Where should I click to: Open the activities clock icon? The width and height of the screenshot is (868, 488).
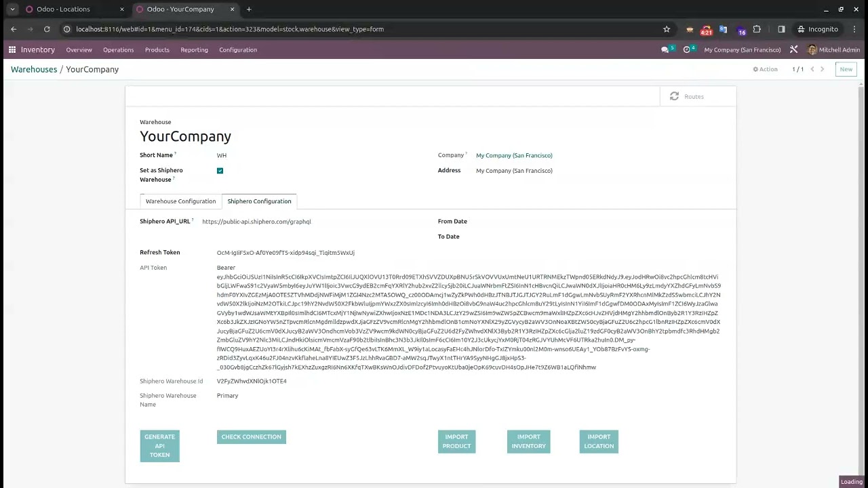687,49
